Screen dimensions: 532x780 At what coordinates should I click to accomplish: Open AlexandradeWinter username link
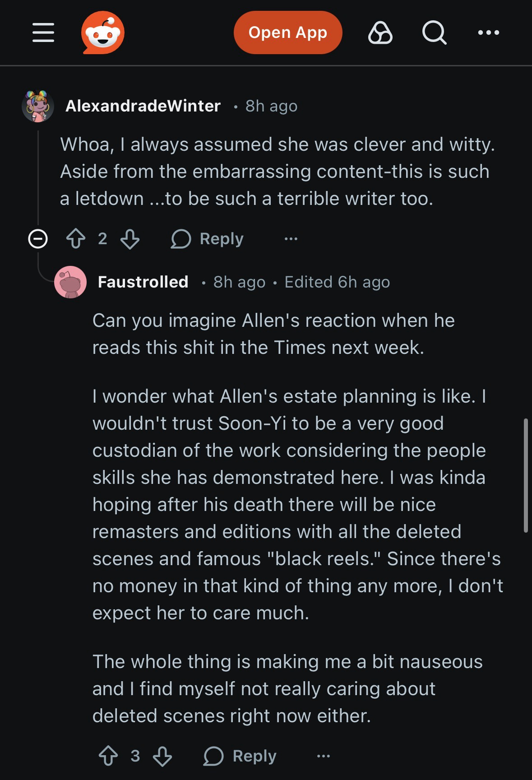[143, 106]
